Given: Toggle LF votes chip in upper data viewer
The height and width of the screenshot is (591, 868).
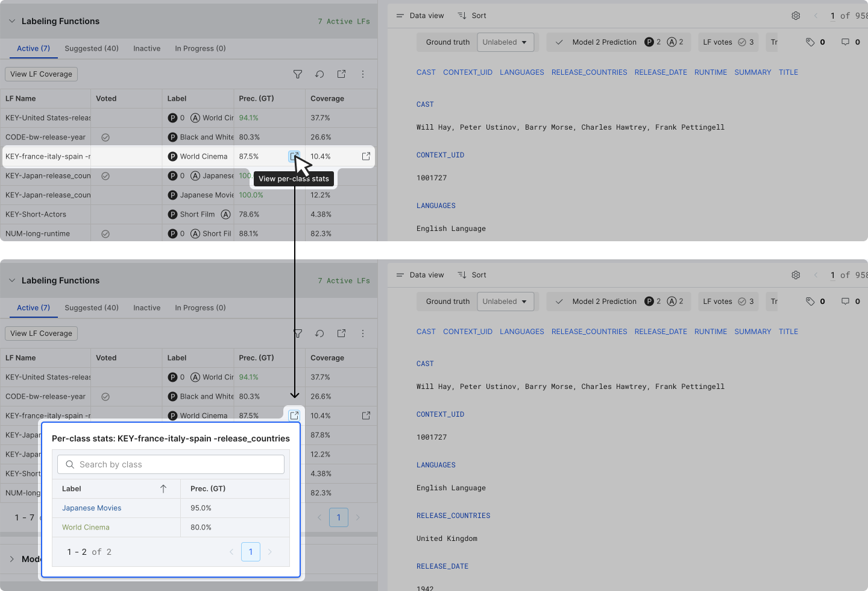Looking at the screenshot, I should (728, 42).
